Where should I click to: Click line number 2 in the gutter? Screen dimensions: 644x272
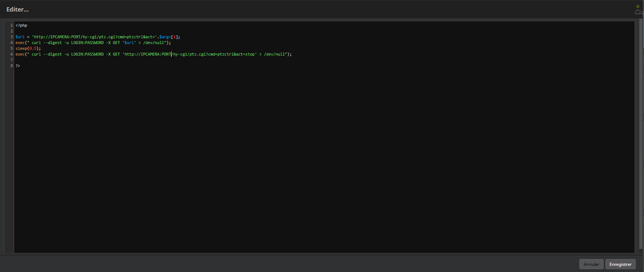point(12,31)
